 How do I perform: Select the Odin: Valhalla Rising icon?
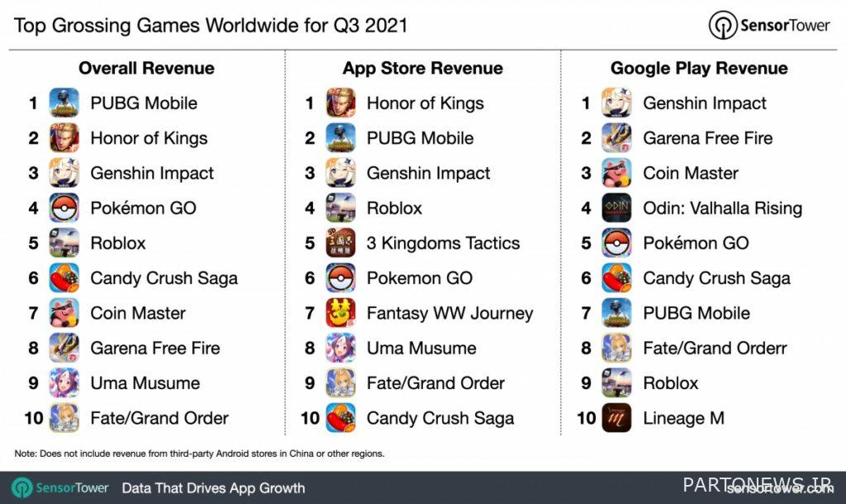[616, 207]
